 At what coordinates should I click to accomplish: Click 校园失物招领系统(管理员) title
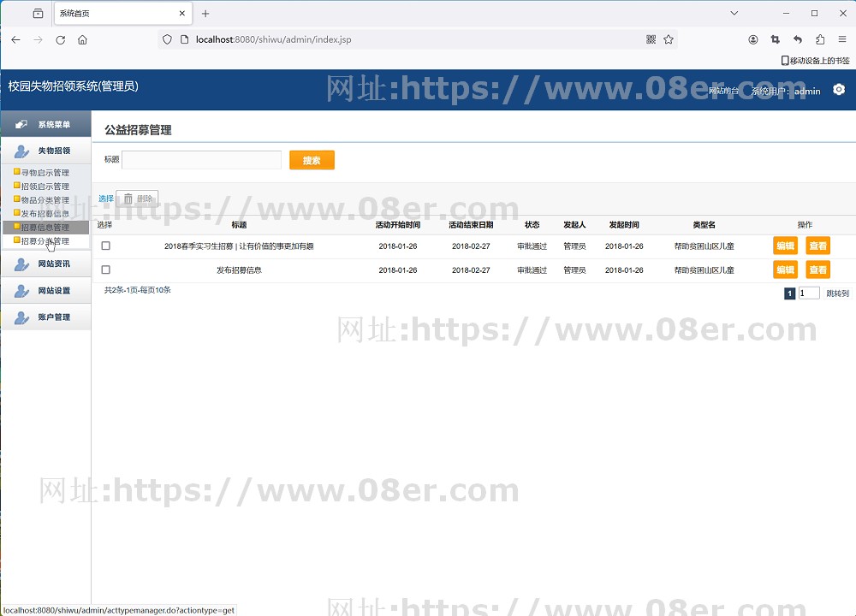[73, 86]
